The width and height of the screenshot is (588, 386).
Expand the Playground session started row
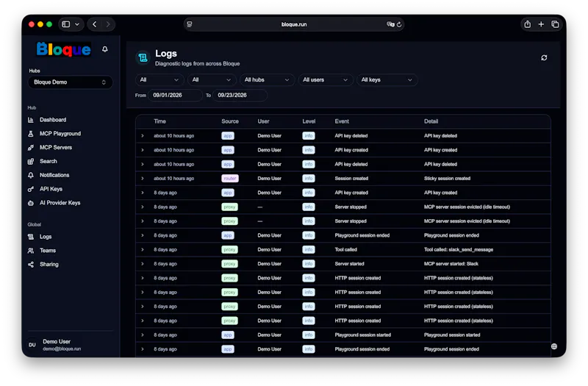(143, 335)
